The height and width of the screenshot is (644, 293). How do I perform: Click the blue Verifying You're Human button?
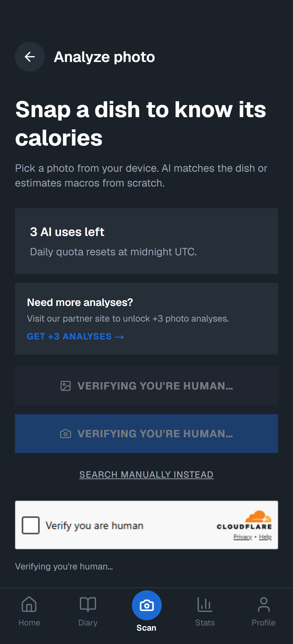click(x=146, y=434)
